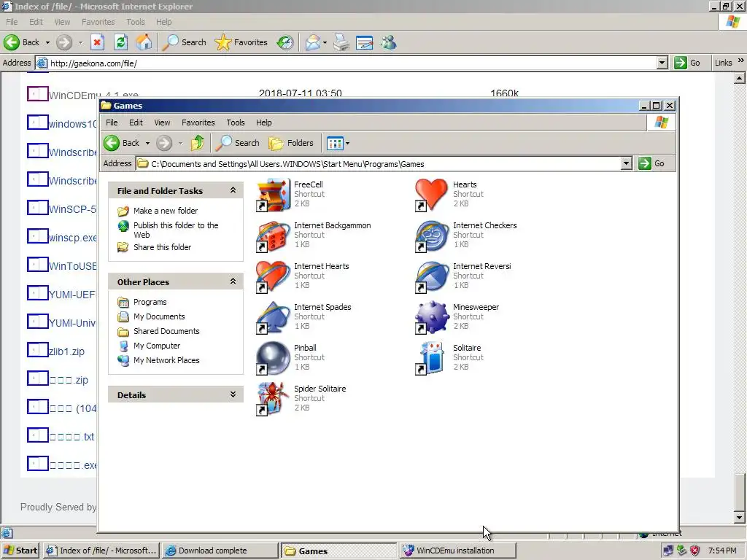Open the Start menu button
This screenshot has width=747, height=560.
pos(20,551)
